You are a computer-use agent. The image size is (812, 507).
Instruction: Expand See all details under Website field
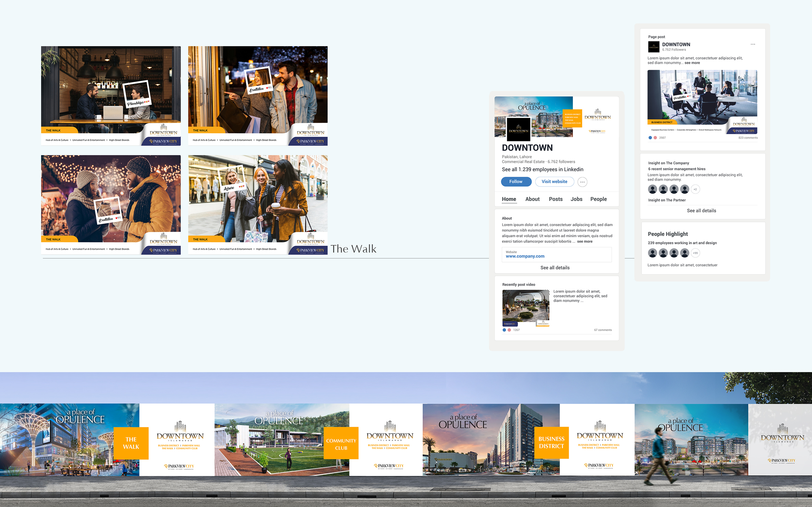tap(555, 268)
